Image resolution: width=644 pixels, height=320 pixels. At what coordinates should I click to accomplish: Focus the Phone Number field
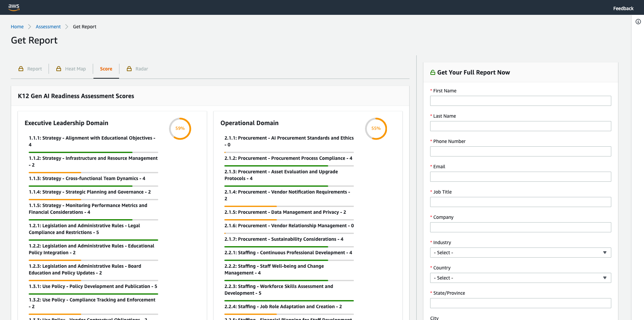coord(520,151)
